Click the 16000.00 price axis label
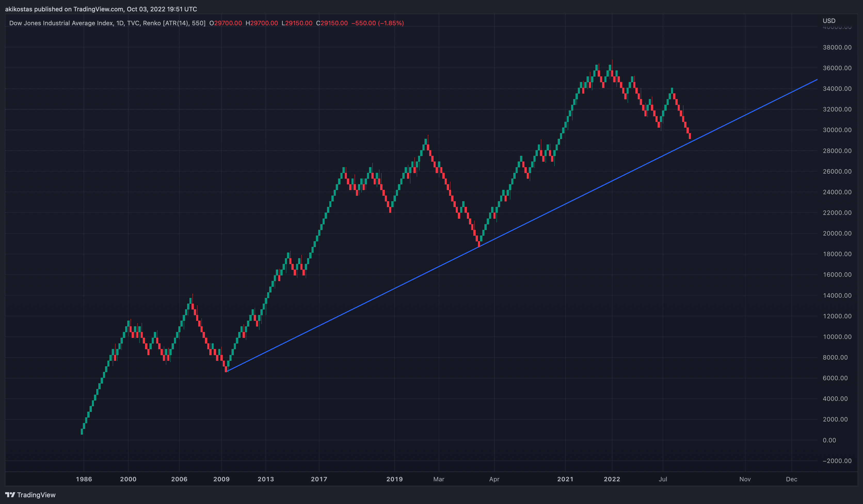863x504 pixels. coord(837,274)
